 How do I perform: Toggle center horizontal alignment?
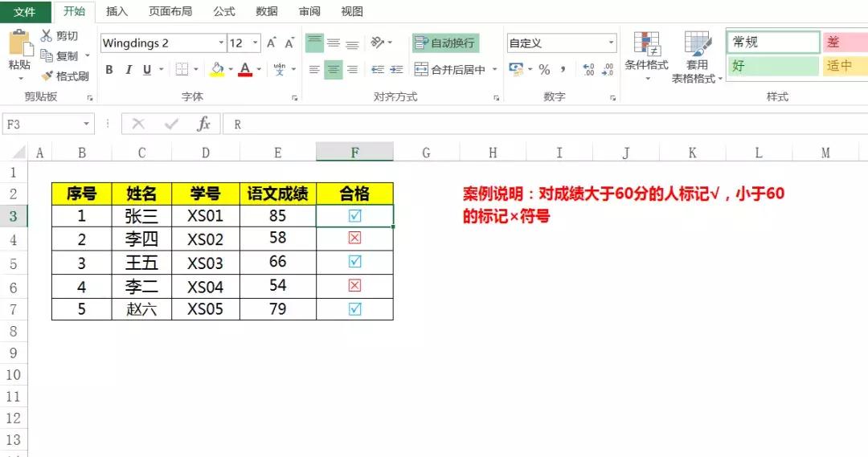334,70
